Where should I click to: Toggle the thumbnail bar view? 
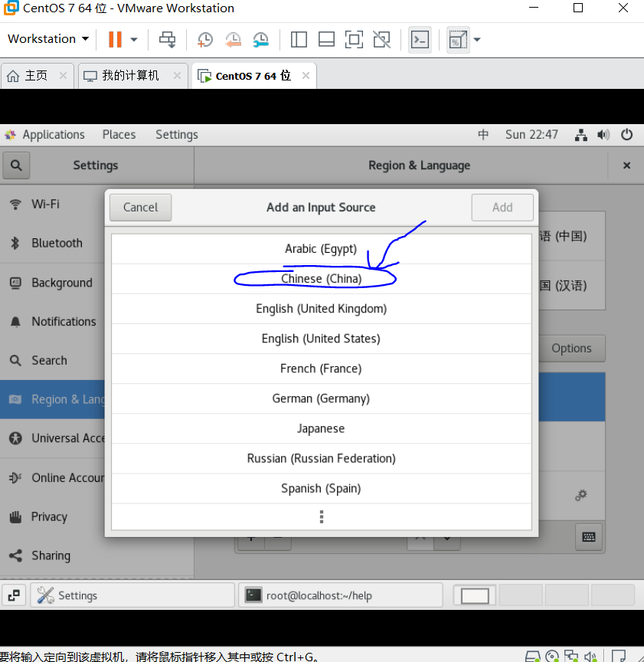(x=326, y=40)
